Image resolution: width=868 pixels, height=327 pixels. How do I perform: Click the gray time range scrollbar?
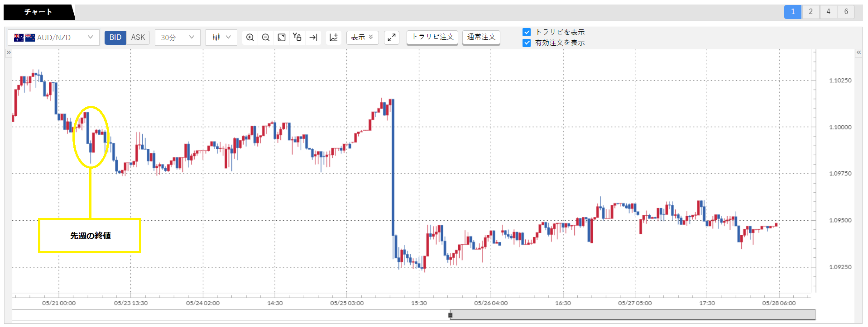point(633,315)
